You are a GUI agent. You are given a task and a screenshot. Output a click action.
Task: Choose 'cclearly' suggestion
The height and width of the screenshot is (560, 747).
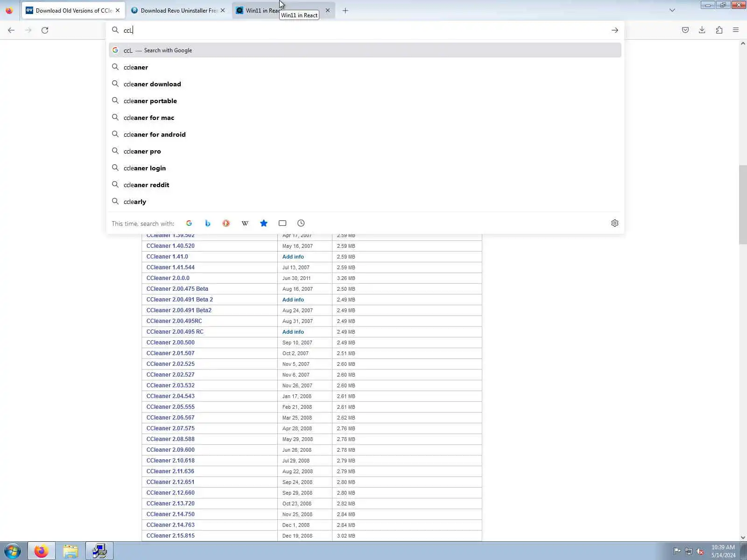tap(365, 202)
